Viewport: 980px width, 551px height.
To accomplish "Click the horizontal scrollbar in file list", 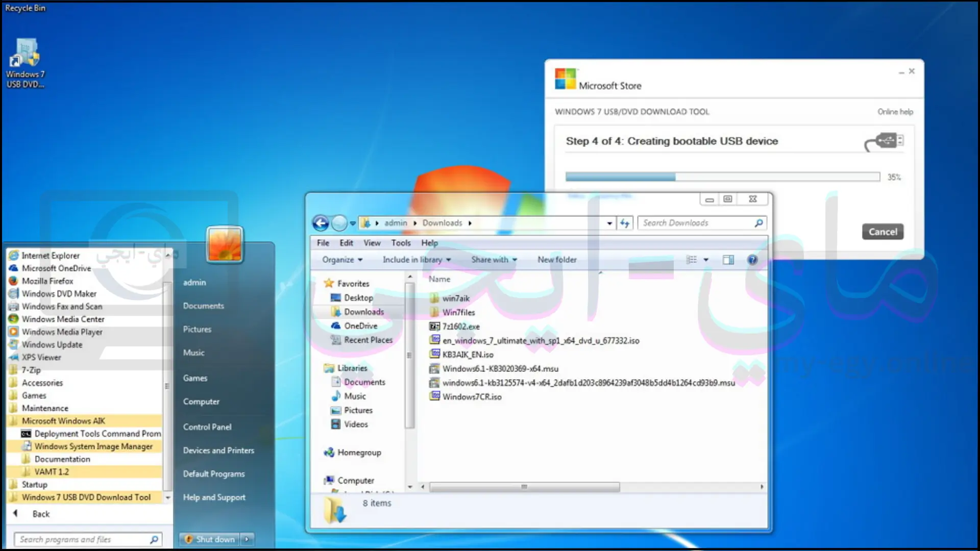I will [524, 487].
